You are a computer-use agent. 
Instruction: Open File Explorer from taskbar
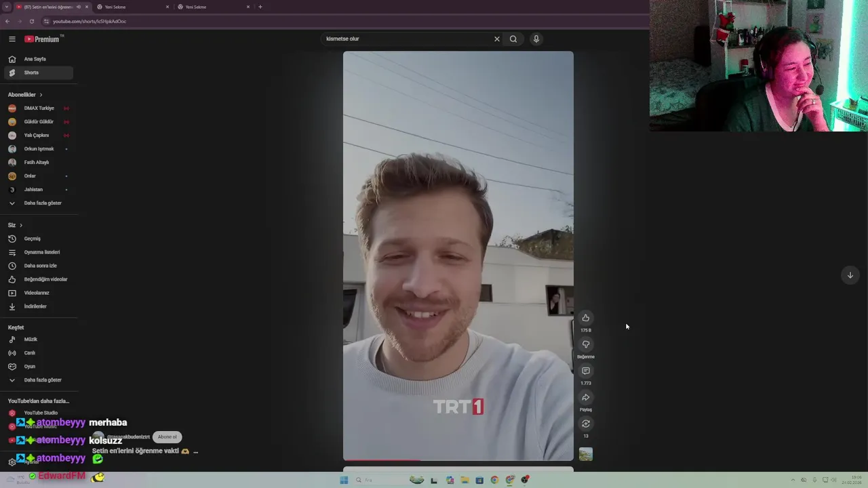click(465, 480)
